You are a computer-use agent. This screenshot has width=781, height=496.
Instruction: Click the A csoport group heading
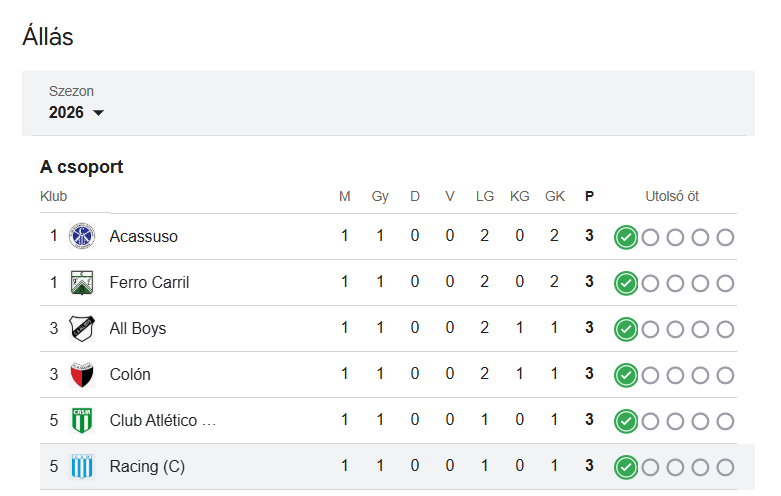81,167
